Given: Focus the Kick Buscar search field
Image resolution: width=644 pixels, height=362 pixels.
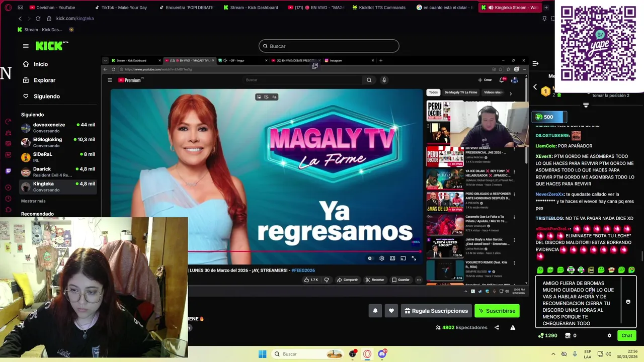Looking at the screenshot, I should click(x=329, y=46).
